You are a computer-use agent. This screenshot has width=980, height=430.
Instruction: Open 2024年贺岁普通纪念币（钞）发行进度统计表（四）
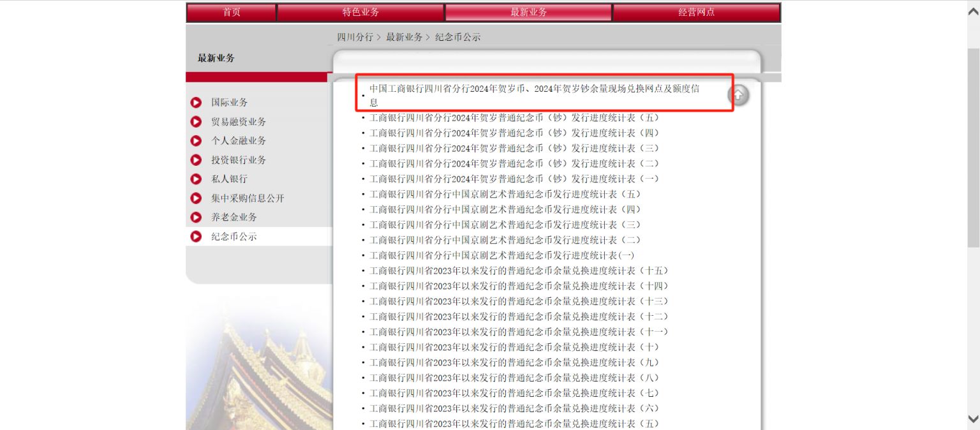515,133
